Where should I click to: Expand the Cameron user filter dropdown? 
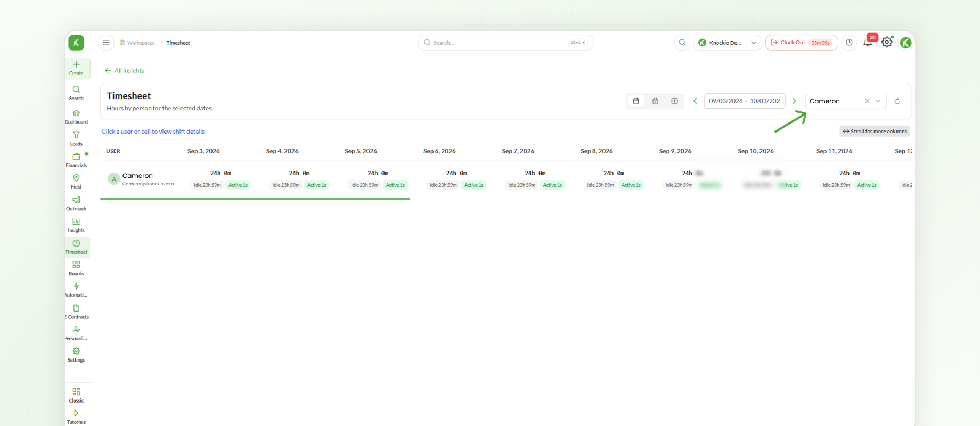coord(878,101)
